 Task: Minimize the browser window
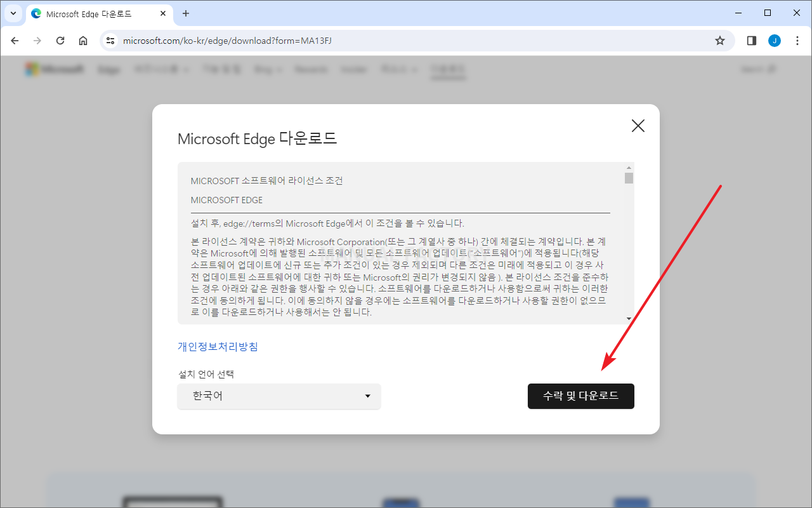[738, 13]
